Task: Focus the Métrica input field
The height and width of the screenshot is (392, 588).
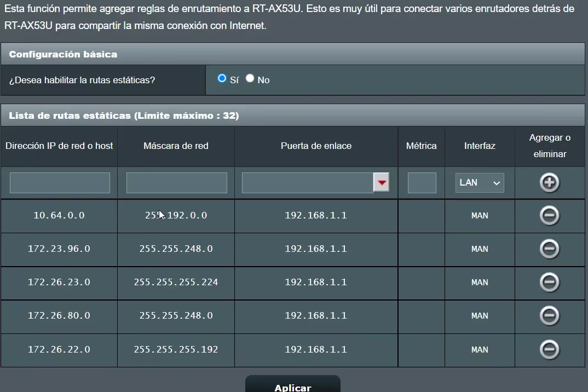Action: coord(422,183)
